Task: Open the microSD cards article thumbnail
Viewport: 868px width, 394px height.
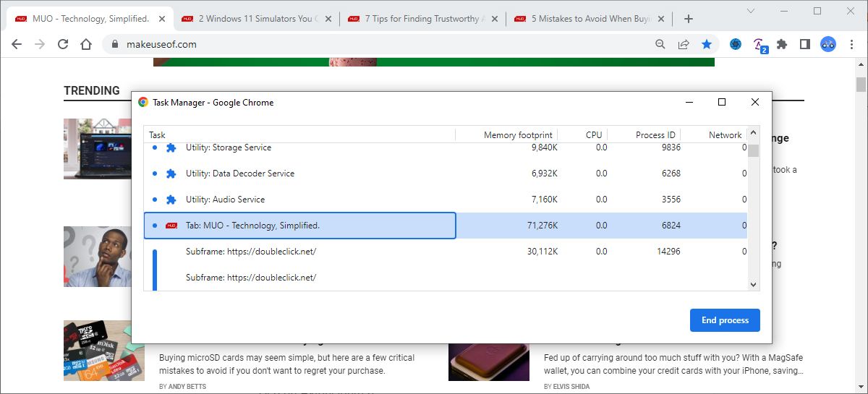Action: (x=103, y=351)
